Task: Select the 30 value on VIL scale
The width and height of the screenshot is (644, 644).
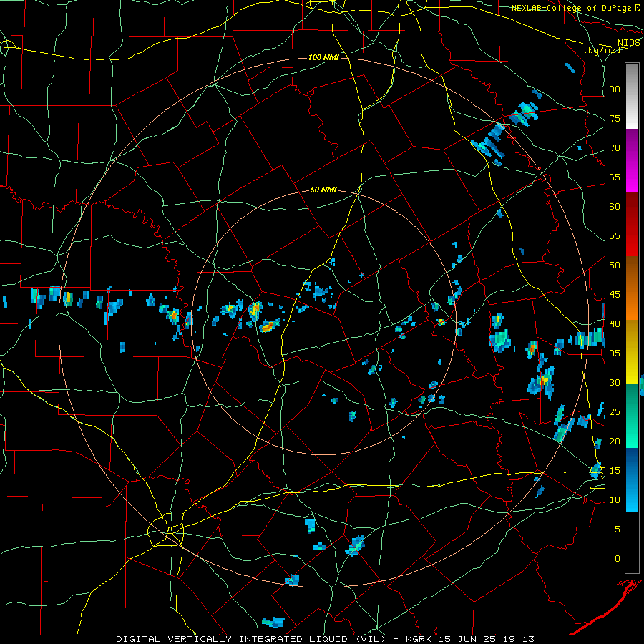Action: 615,382
